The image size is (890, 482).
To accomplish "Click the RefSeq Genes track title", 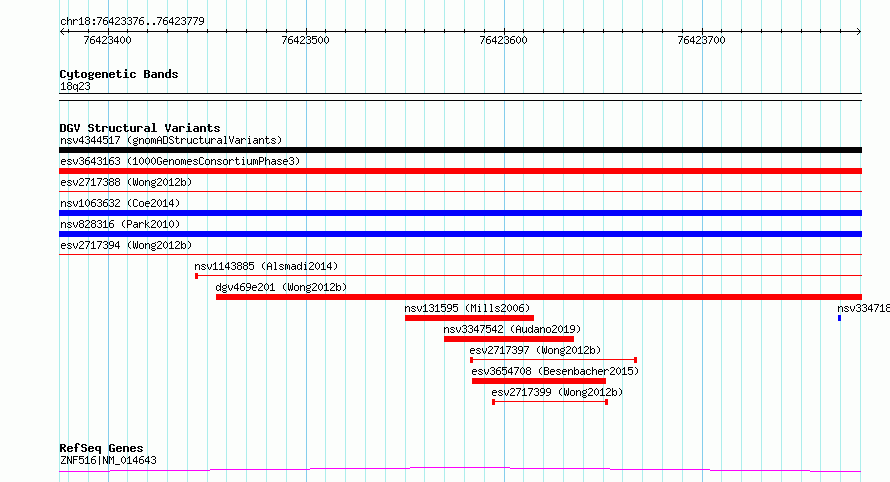I will pyautogui.click(x=101, y=448).
